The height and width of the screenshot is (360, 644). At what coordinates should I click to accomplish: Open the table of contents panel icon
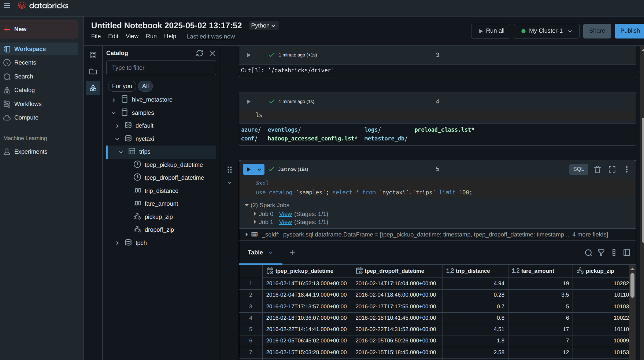pos(93,55)
